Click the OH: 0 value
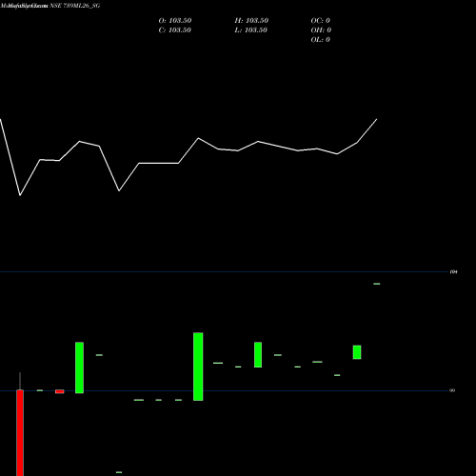 coord(321,30)
